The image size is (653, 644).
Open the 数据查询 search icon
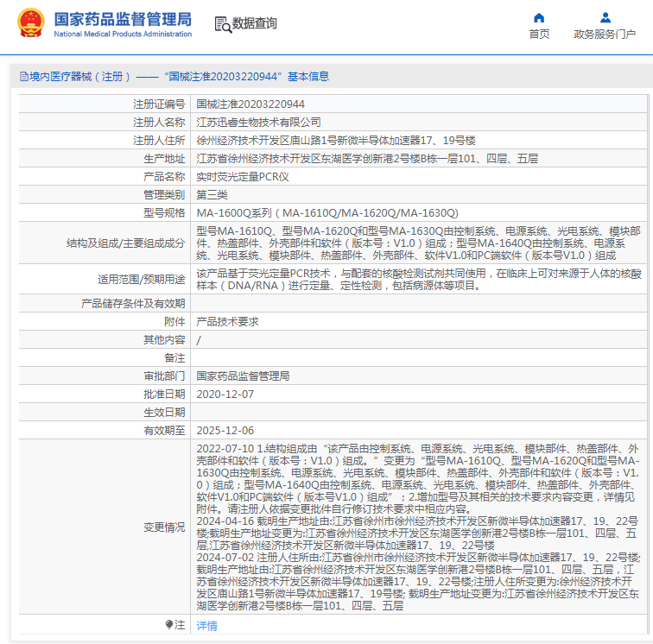[223, 24]
